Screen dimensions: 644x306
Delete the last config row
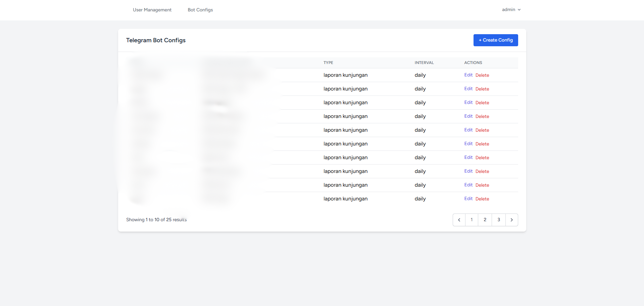point(482,199)
